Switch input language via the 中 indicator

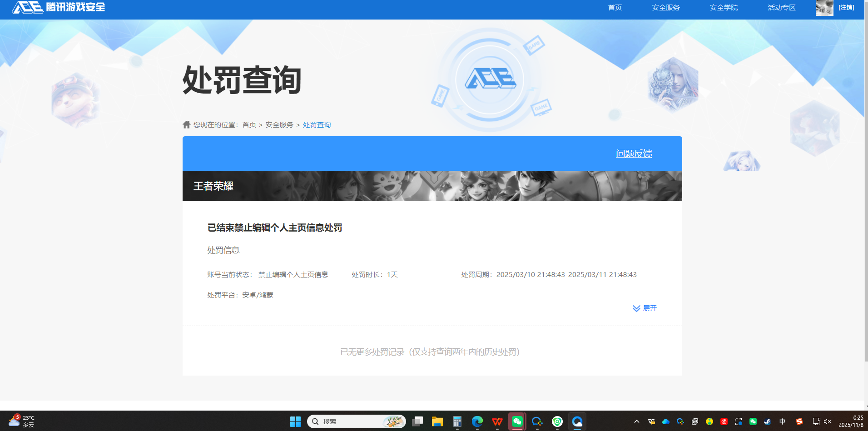(782, 421)
